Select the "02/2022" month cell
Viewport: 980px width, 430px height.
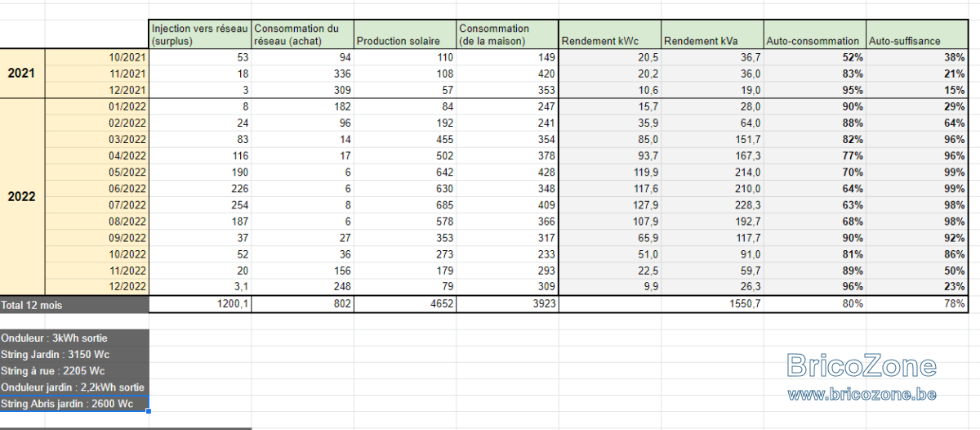tap(97, 123)
